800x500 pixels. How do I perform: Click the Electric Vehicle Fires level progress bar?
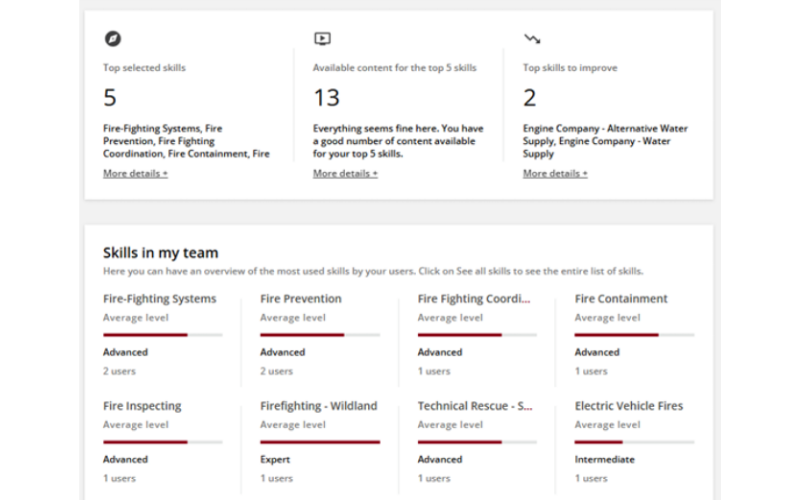click(x=635, y=442)
